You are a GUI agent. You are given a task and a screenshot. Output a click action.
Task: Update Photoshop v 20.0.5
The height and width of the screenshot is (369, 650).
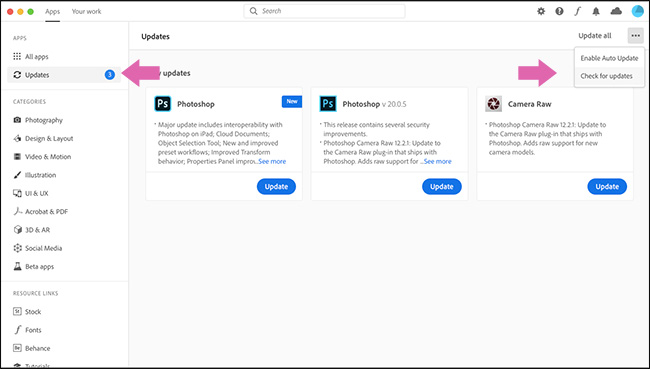tap(441, 187)
